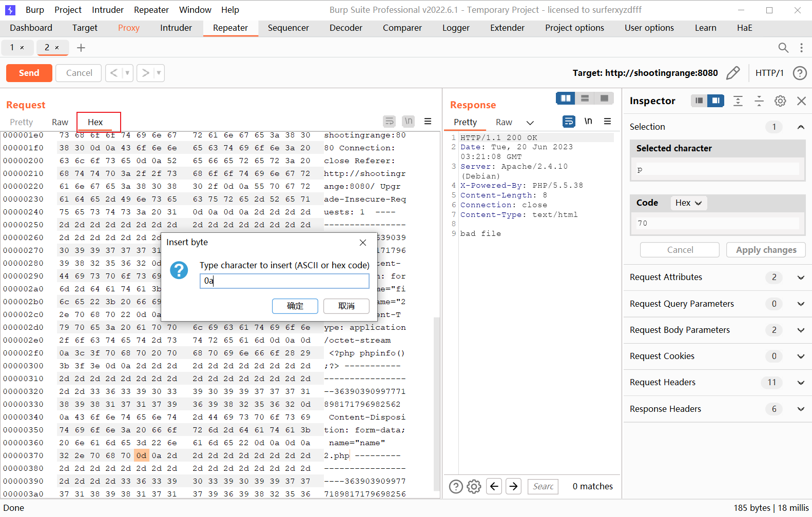Edit target with the pencil icon

[733, 73]
